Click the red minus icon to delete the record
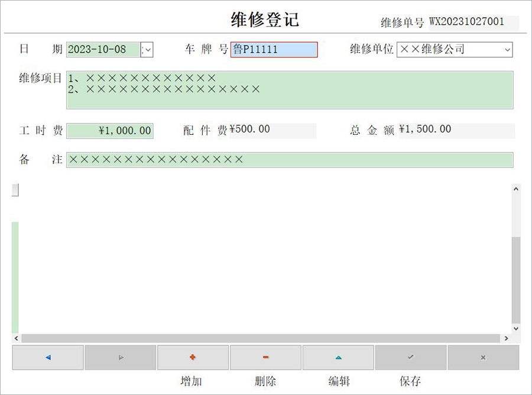The image size is (532, 395). tap(265, 357)
